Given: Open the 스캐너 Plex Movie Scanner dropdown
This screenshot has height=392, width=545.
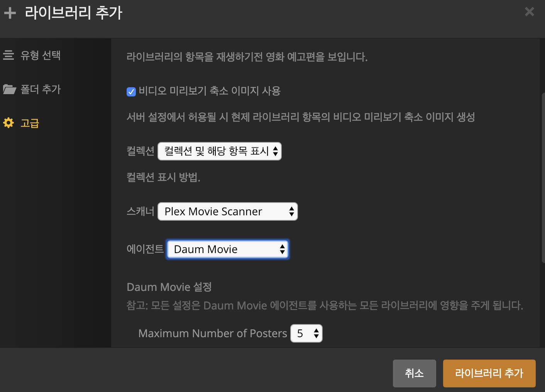Looking at the screenshot, I should (228, 211).
